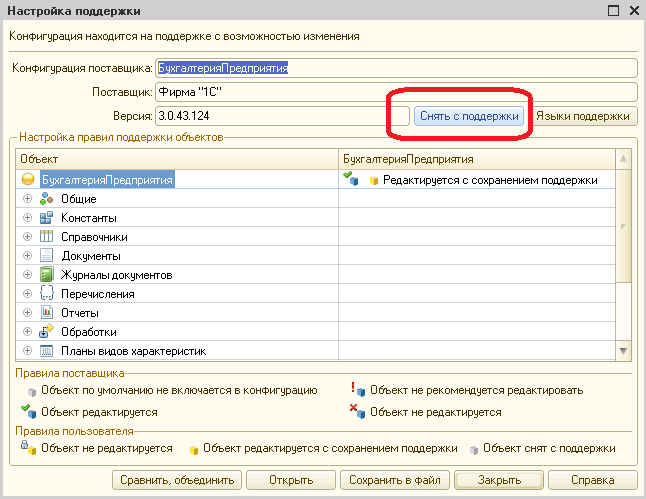Maximize the Настройка поддержки window

(x=613, y=10)
